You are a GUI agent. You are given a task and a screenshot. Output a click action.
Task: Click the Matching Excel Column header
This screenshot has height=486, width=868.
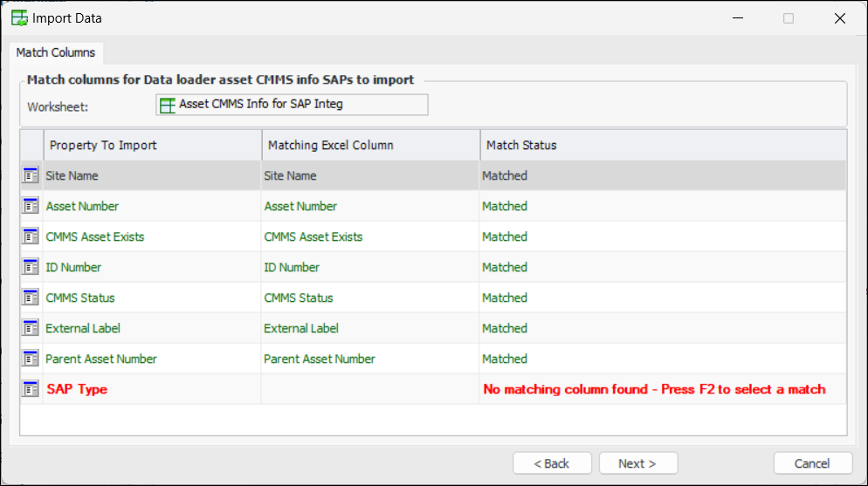click(370, 145)
